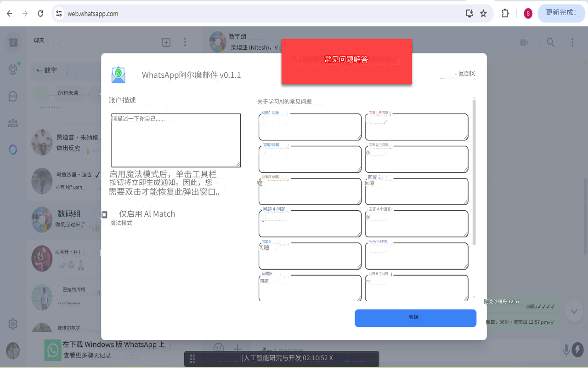This screenshot has height=368, width=588.
Task: Enable the 仅启用 AI Match checkbox
Action: pyautogui.click(x=104, y=213)
